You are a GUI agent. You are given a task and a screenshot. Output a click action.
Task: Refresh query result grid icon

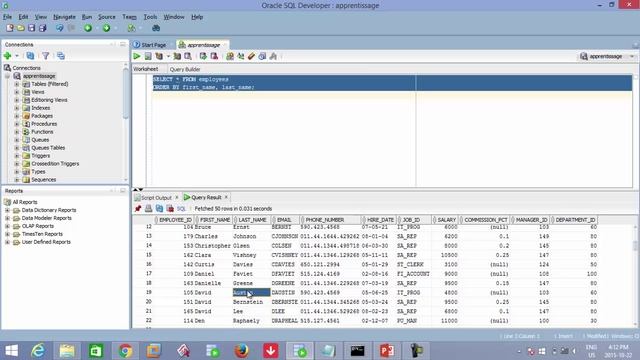159,209
